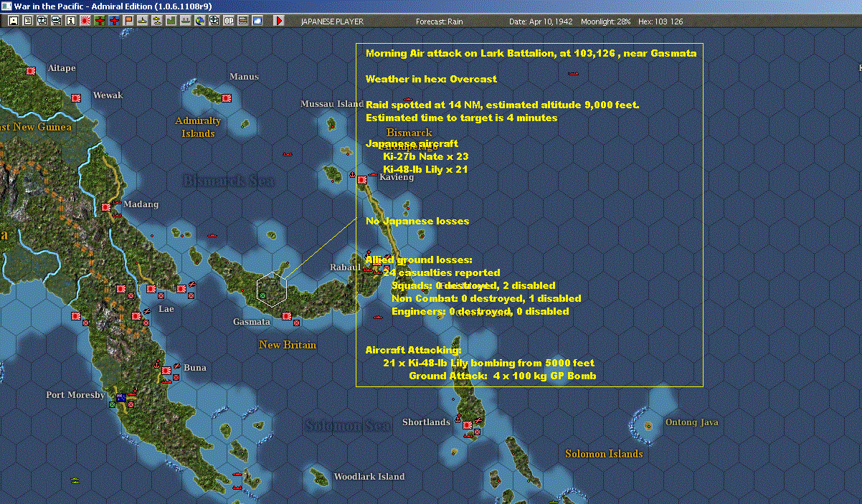Click the two yellow ships toolbar icon
The height and width of the screenshot is (504, 862).
coord(157,21)
